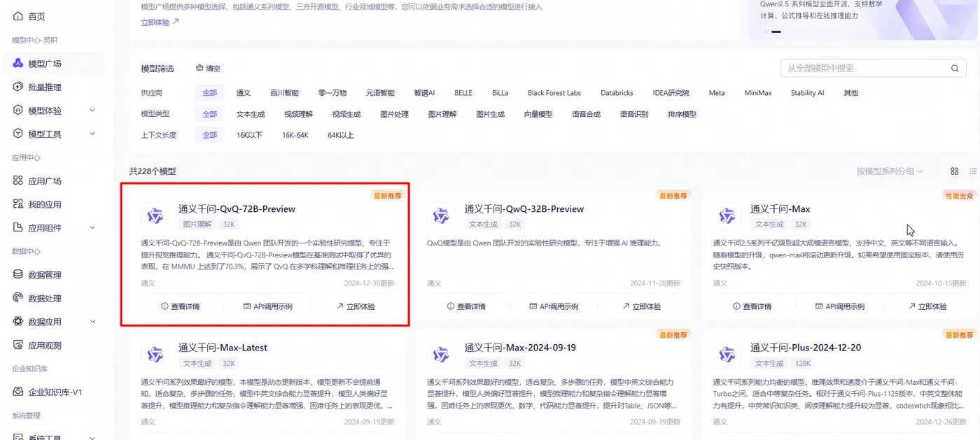Click the search magnifier icon

[954, 69]
